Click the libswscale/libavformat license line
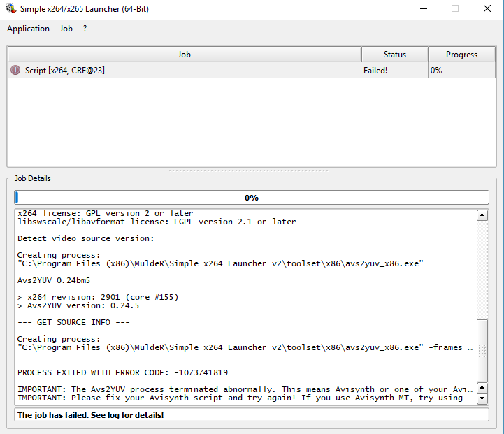This screenshot has height=434, width=504. click(157, 222)
